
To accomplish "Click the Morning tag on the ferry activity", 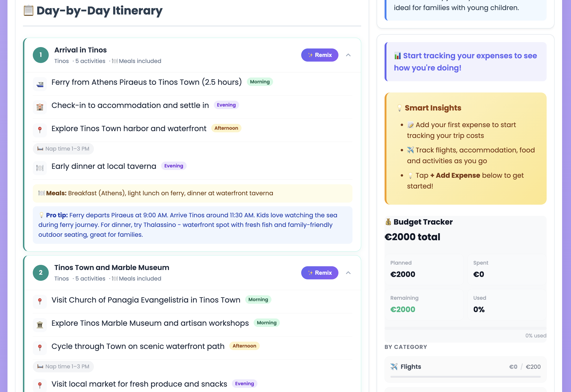I will [x=260, y=82].
